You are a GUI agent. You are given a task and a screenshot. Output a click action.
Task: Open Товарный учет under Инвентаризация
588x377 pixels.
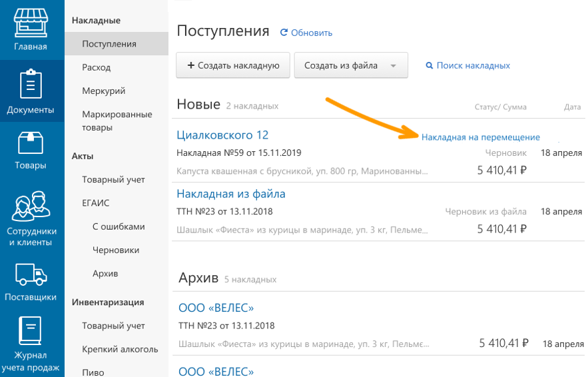[114, 326]
